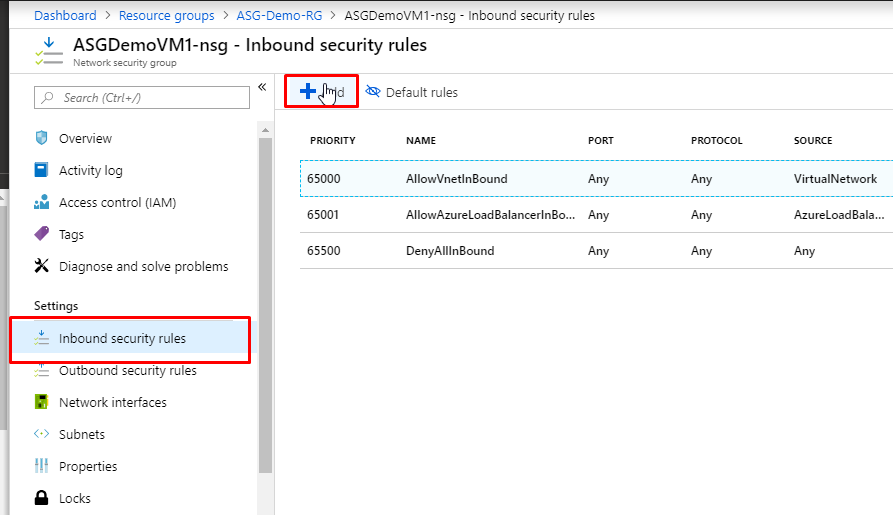Collapse the left sidebar with the chevron
This screenshot has width=893, height=515.
262,87
